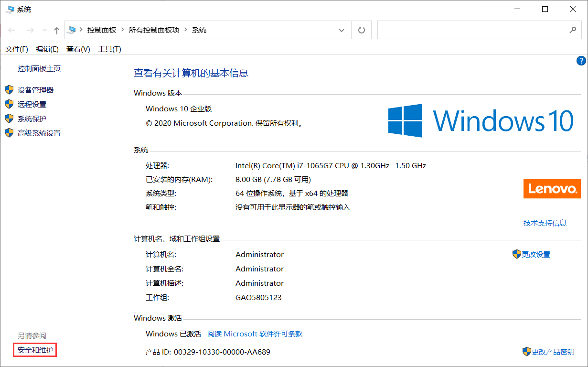
Task: Click the back navigation arrow
Action: point(12,30)
